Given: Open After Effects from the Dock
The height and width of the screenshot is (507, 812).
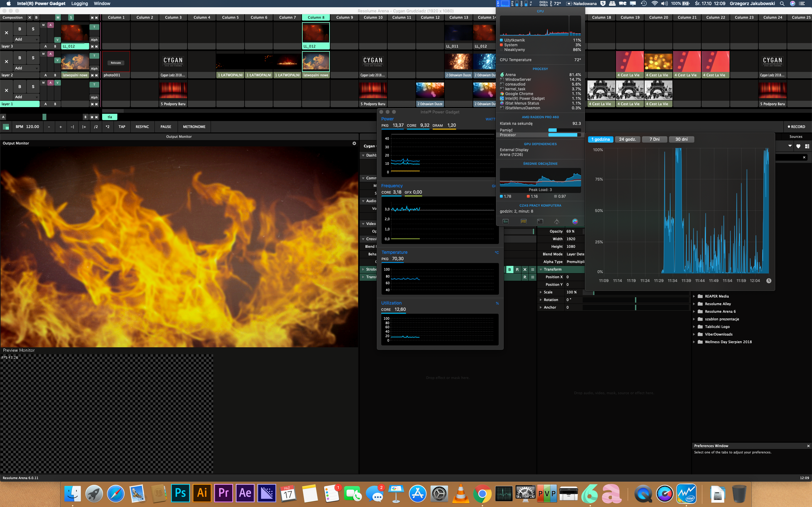Looking at the screenshot, I should 245,493.
